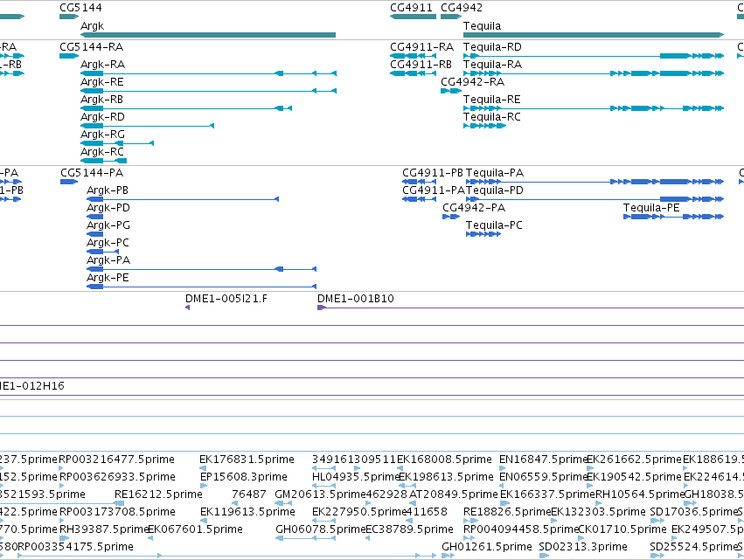
Task: Click the AT20849.5prime EST label
Action: pos(453,494)
